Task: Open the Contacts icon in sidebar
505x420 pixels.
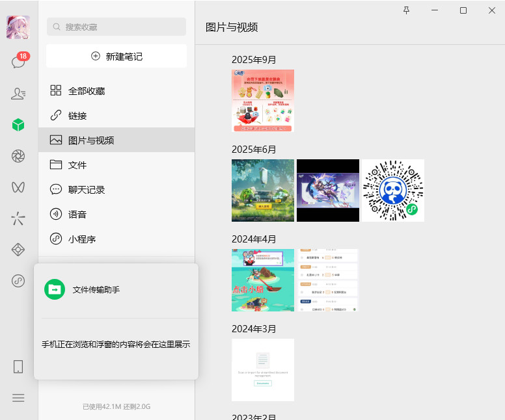Action: click(18, 94)
